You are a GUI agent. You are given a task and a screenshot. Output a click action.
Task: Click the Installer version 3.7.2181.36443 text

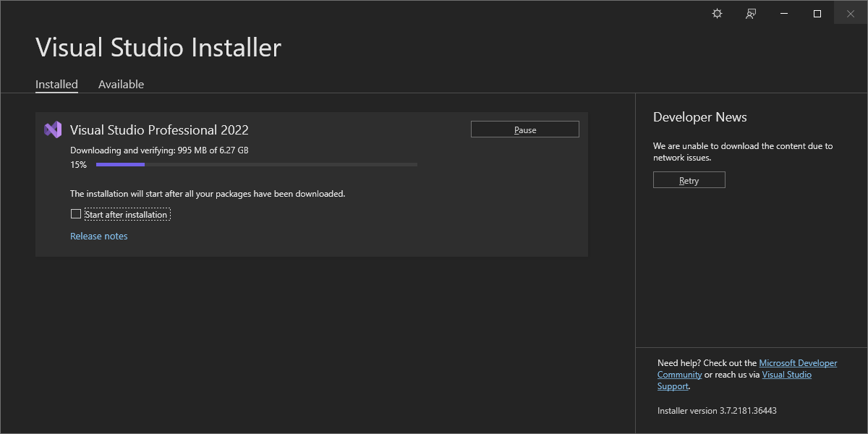pyautogui.click(x=717, y=411)
